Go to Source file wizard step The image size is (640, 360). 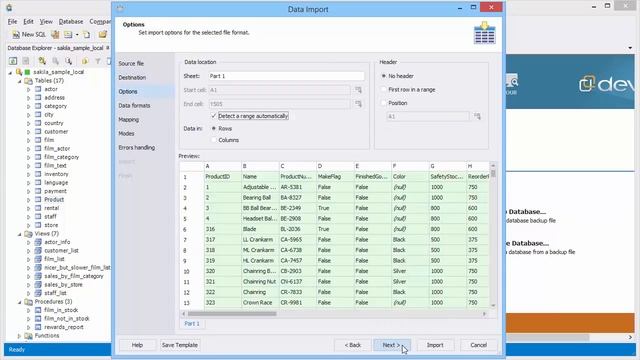tap(131, 64)
